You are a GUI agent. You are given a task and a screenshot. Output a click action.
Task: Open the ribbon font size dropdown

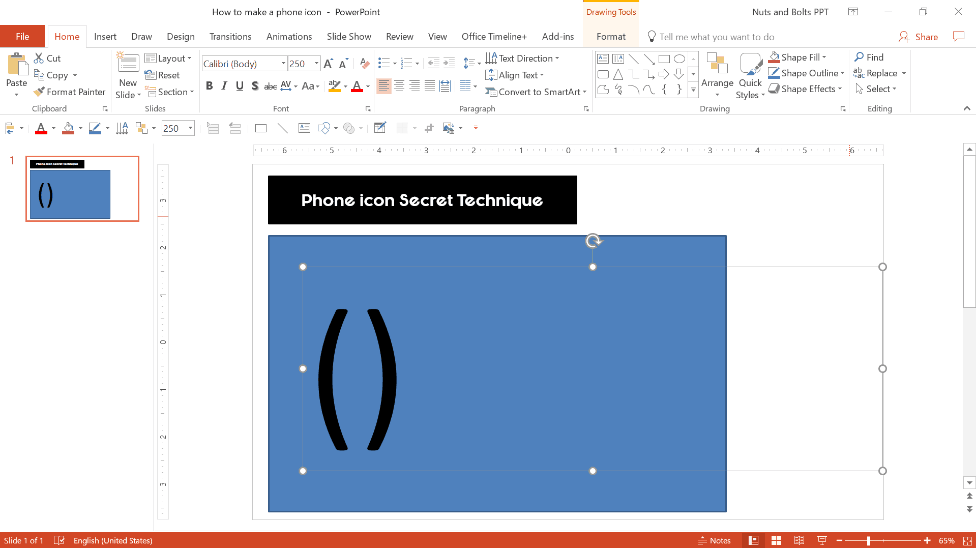[x=316, y=64]
